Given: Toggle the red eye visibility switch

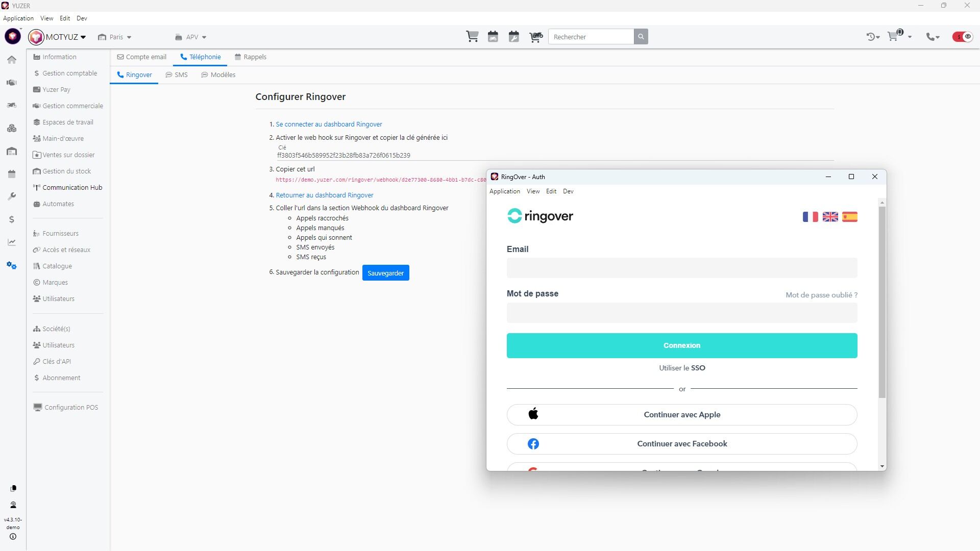Looking at the screenshot, I should point(963,37).
